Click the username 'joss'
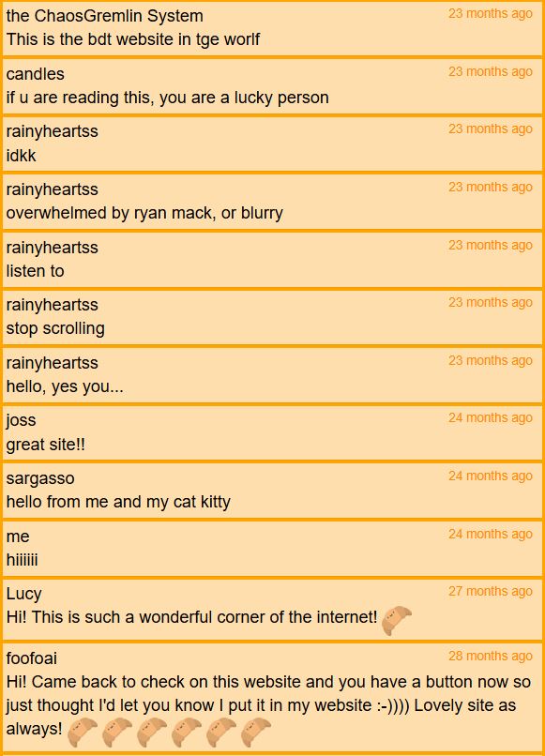This screenshot has width=545, height=756. pos(22,420)
